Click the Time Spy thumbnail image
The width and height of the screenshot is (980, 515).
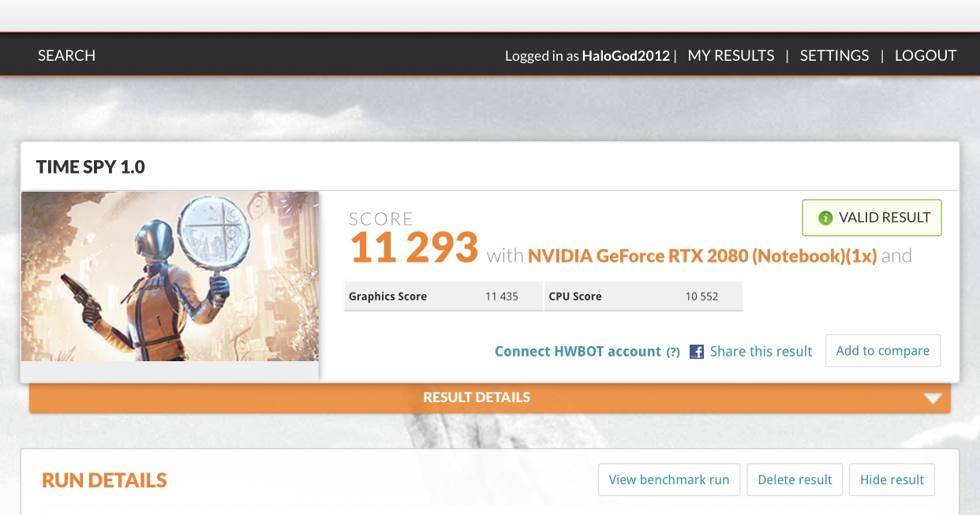170,277
